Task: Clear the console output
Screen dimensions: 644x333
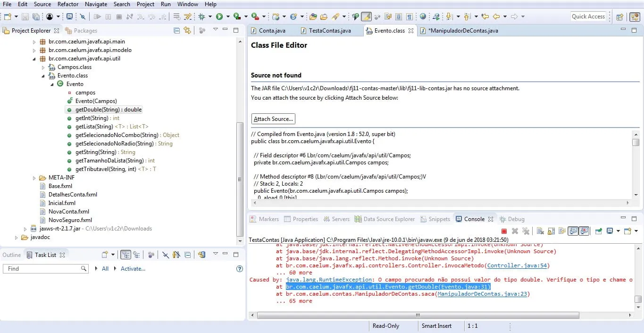Action: (540, 231)
